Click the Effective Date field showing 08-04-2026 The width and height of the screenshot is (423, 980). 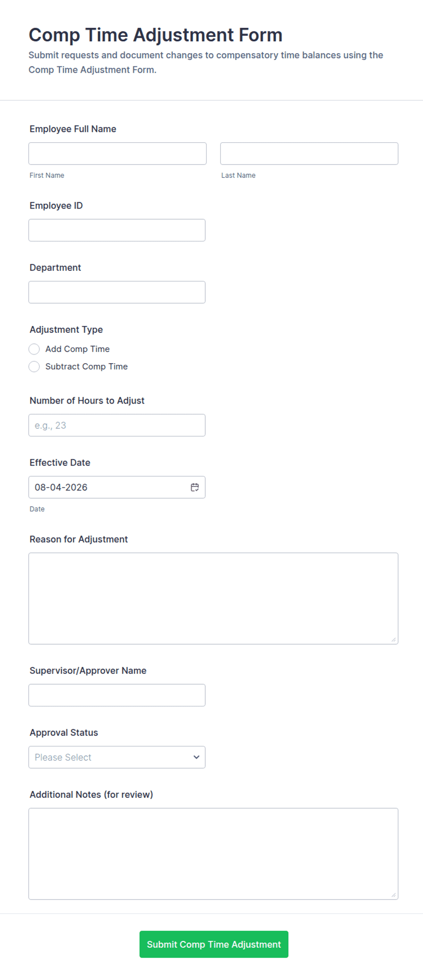point(117,487)
